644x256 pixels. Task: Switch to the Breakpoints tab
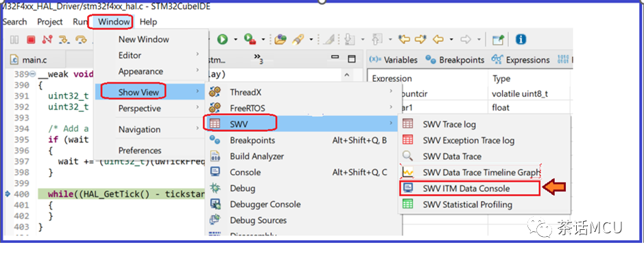point(455,60)
